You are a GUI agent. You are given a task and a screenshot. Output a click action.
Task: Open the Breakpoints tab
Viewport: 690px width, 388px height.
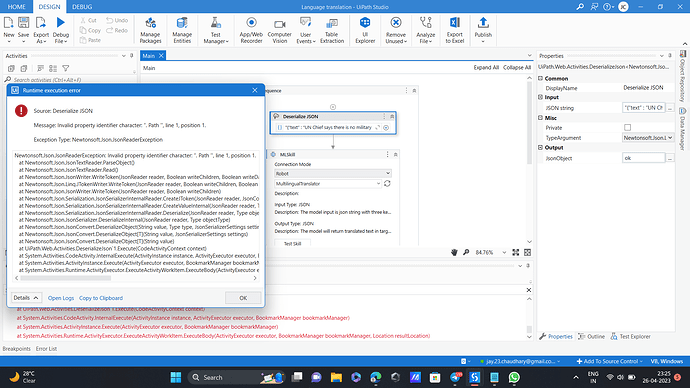(x=17, y=349)
